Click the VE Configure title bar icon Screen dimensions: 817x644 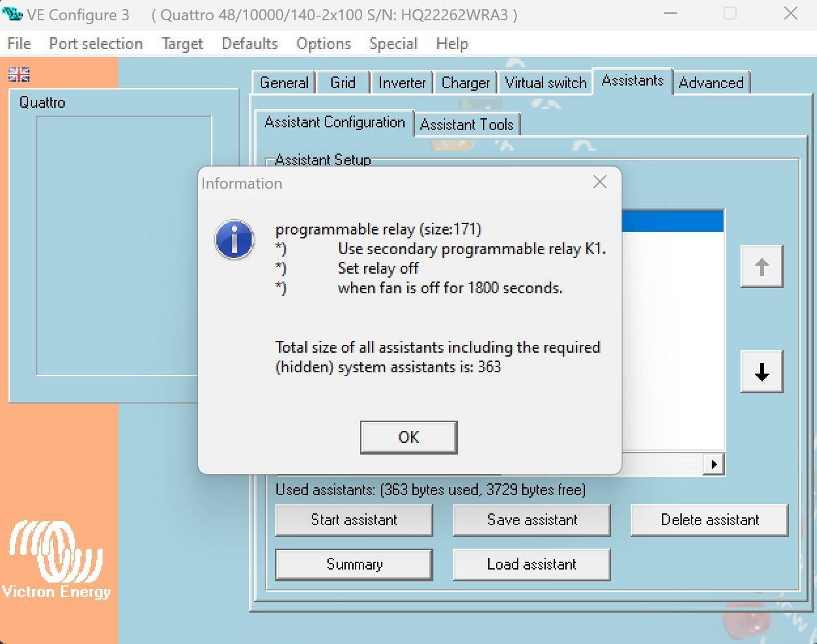[12, 14]
